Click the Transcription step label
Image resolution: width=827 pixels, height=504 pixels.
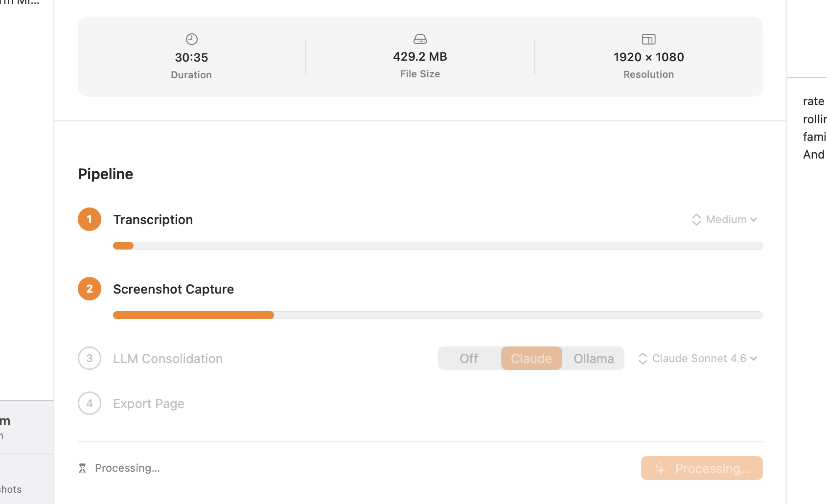click(153, 219)
